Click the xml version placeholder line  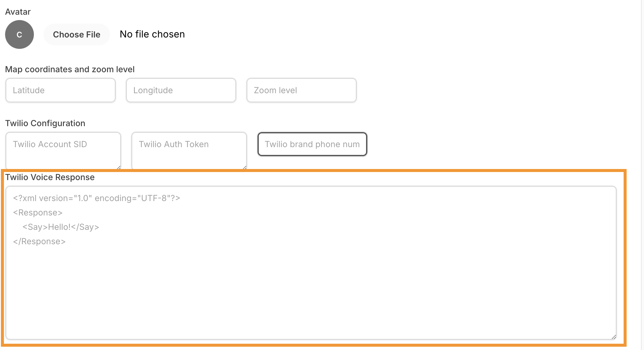(x=97, y=198)
